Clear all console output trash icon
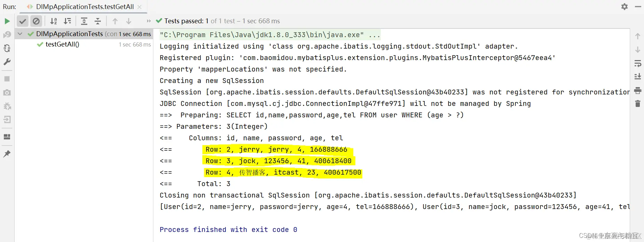 click(638, 103)
